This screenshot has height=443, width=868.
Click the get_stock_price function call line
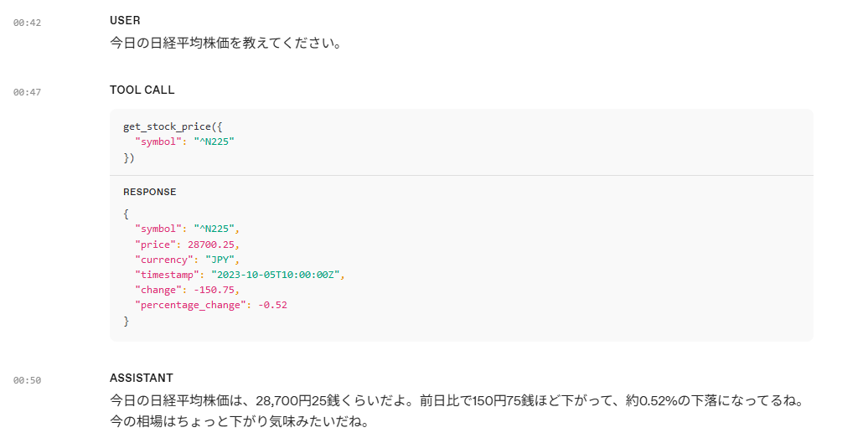tap(173, 126)
